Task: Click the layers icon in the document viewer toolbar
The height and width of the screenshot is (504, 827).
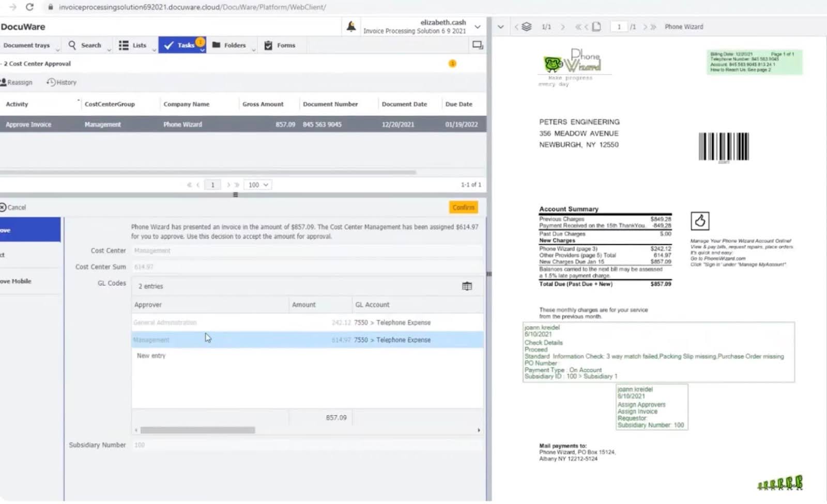Action: [526, 26]
